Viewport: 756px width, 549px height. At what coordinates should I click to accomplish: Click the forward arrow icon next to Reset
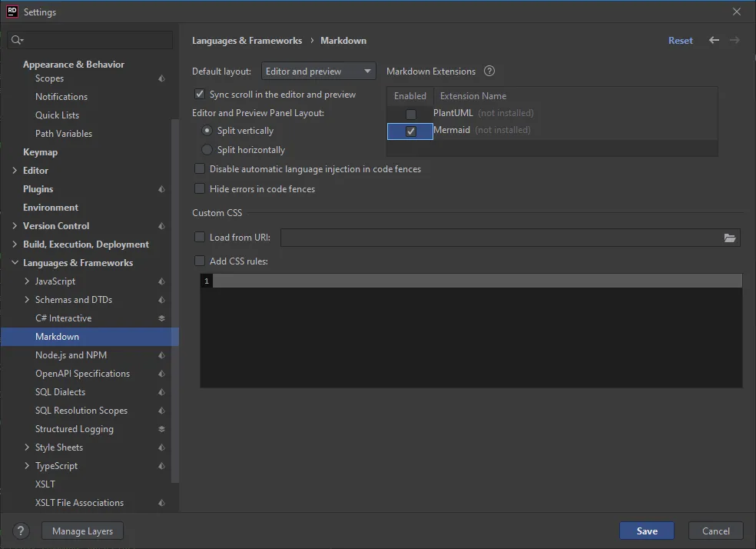coord(734,40)
